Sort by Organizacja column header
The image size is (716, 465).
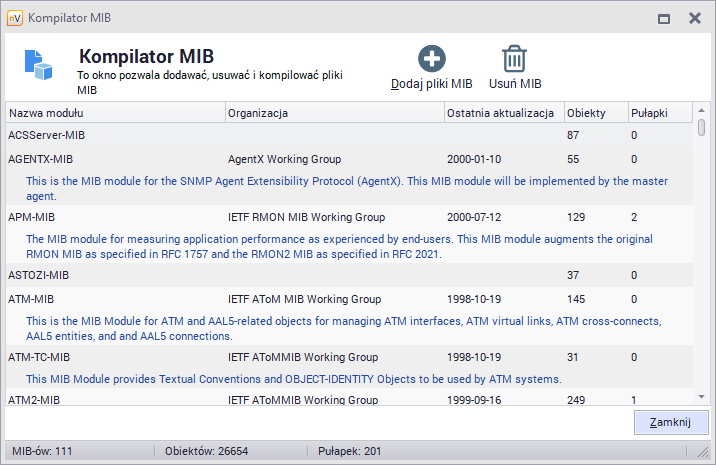point(334,113)
